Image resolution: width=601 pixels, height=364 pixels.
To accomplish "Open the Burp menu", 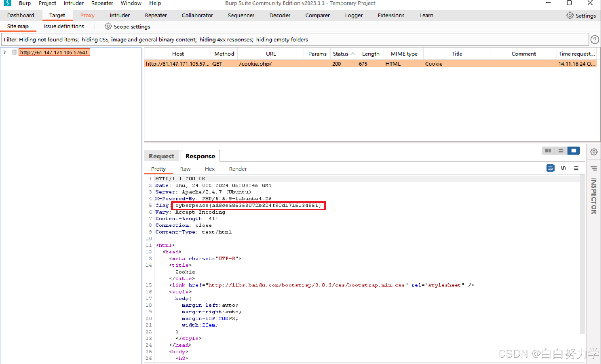I will click(x=25, y=3).
